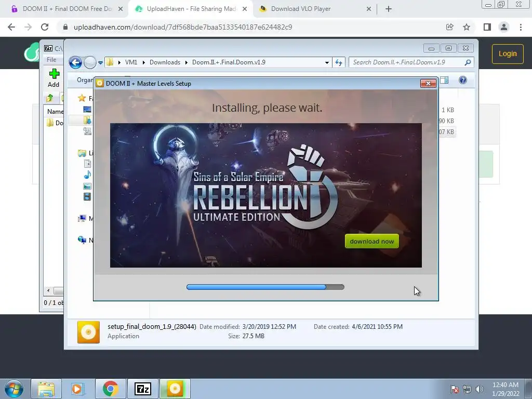The image size is (532, 399).
Task: Select Downloads folder icon under Favorites
Action: coord(87,120)
